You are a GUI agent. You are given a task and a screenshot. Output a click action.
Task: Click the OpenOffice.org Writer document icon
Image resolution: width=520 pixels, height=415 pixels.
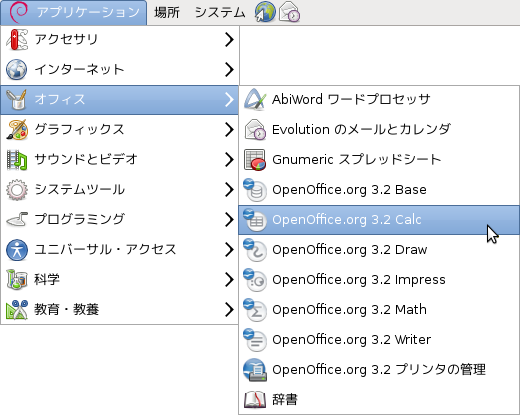[x=255, y=340]
